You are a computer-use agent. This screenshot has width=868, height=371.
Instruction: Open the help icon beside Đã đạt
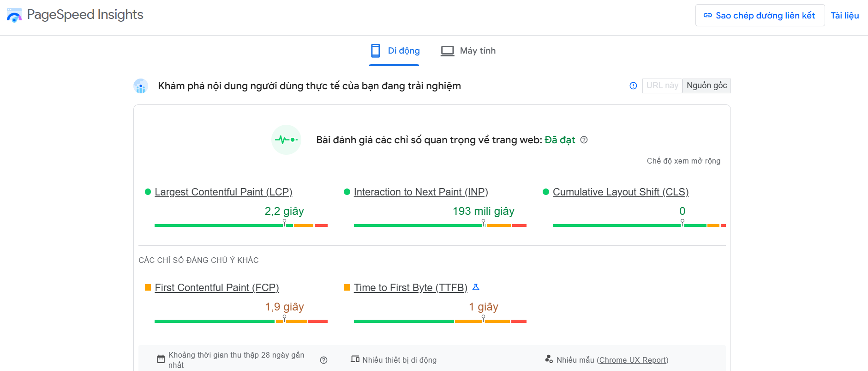tap(584, 140)
